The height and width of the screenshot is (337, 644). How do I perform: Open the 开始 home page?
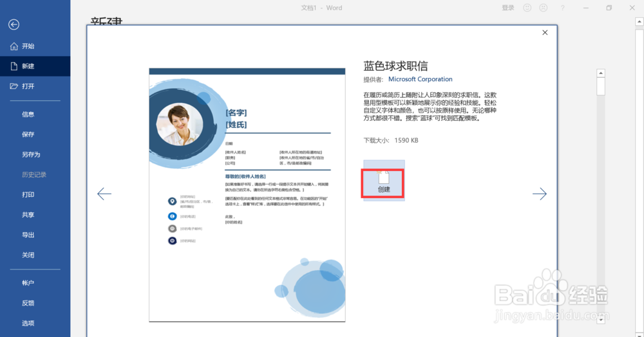pyautogui.click(x=35, y=46)
